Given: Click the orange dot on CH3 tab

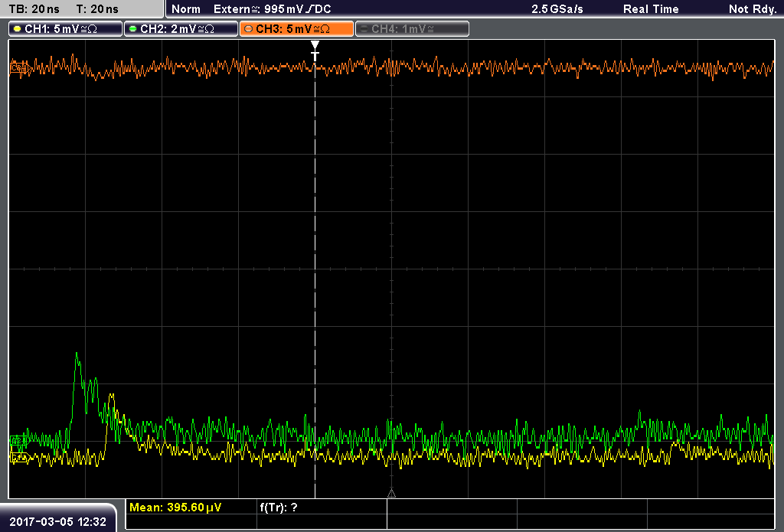Looking at the screenshot, I should [x=249, y=29].
